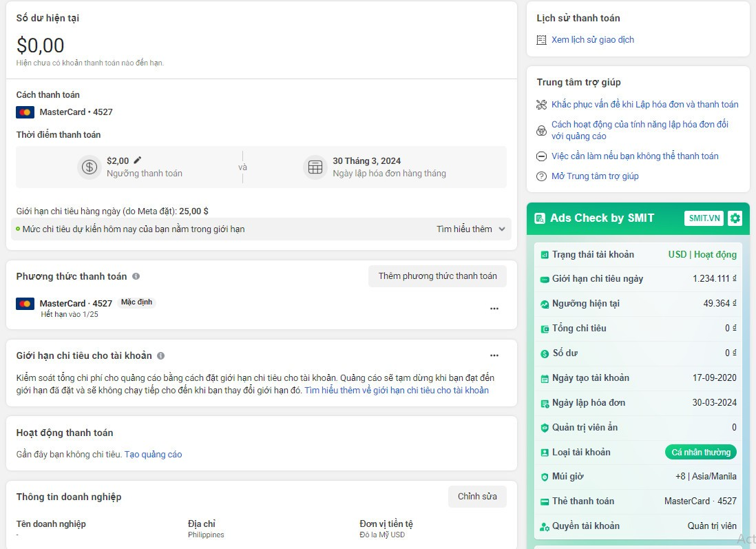Open three-dot menu for MasterCard 4527
Screen dimensions: 756x549
click(x=494, y=309)
